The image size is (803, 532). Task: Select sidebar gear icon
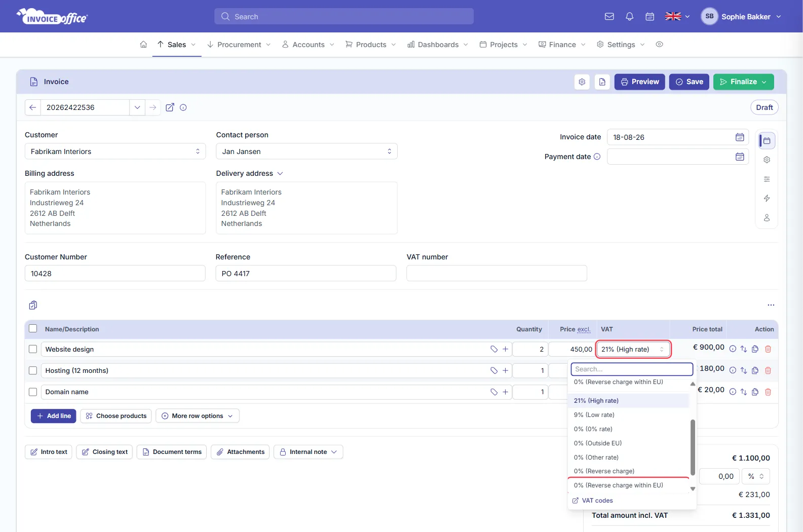(767, 160)
